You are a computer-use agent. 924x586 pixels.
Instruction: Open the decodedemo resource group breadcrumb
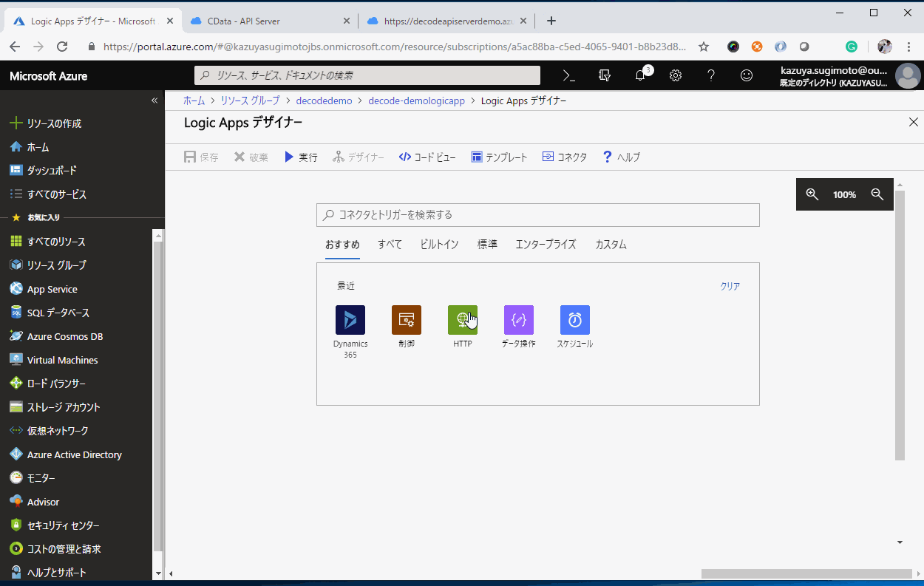coord(324,100)
